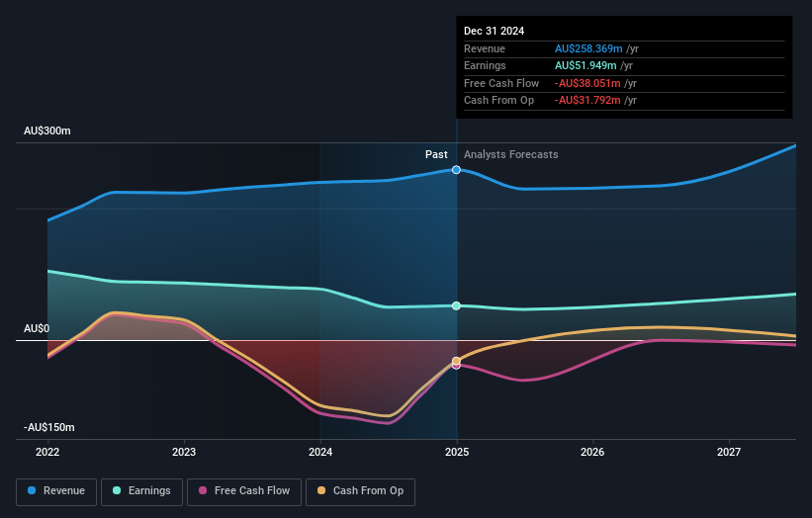Click the AU$300m y-axis label
Screen dimensions: 812x518
[47, 131]
